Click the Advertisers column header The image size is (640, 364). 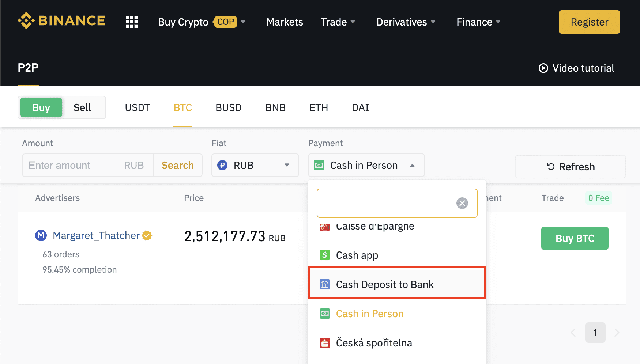pyautogui.click(x=57, y=198)
